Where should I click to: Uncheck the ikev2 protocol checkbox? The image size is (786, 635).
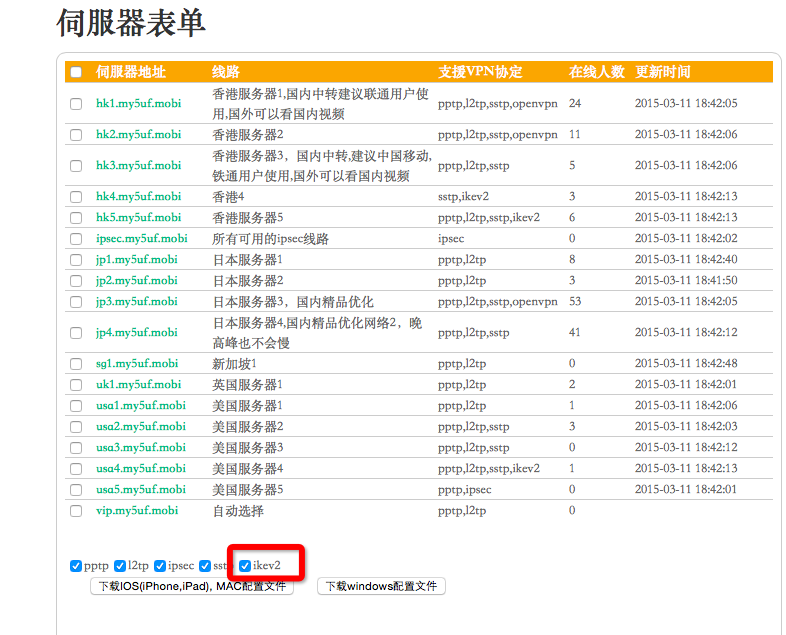point(245,566)
